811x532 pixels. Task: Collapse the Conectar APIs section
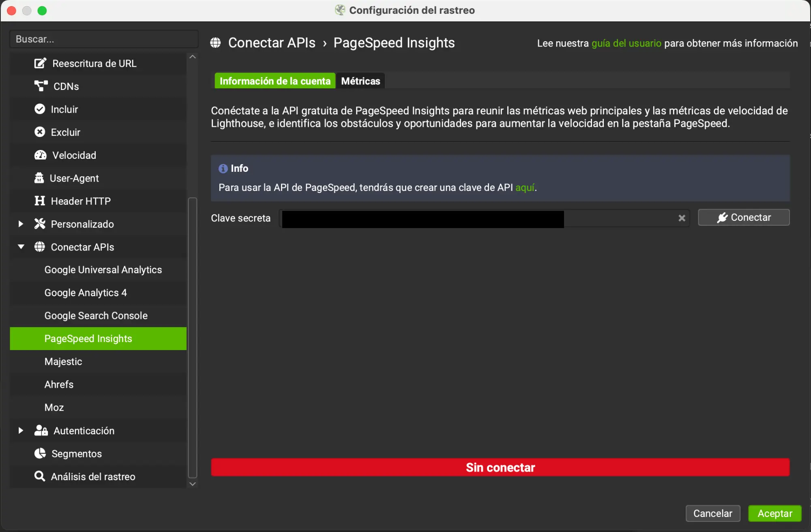[x=21, y=247]
